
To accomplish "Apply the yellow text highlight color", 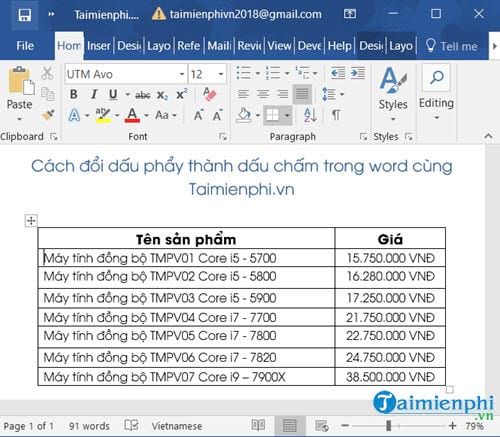I will pos(103,115).
